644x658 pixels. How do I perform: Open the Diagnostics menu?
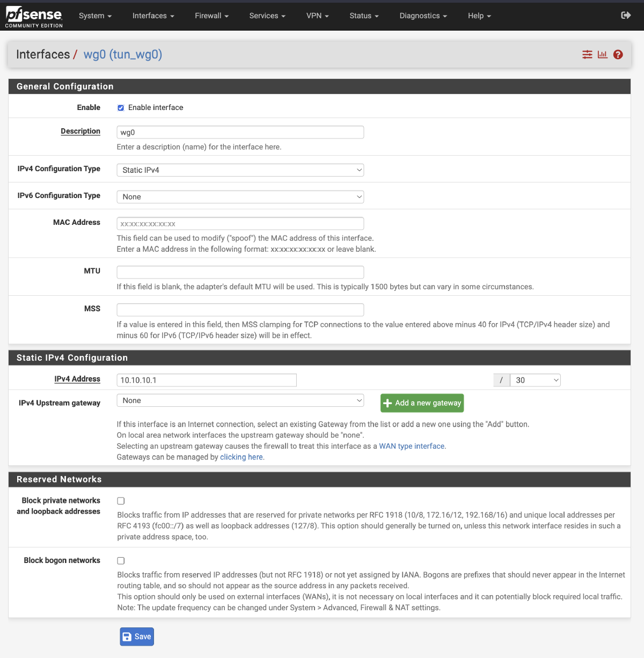pos(422,16)
